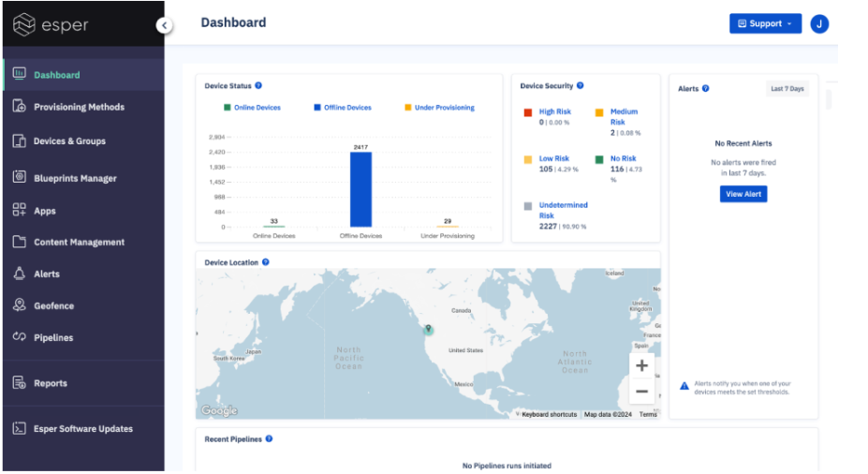
Task: Click the Alerts bell icon in sidebar
Action: [20, 274]
